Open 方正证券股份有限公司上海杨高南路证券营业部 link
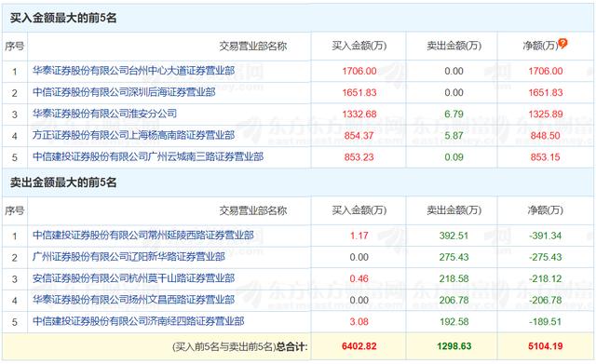This screenshot has width=596, height=364. 133,135
